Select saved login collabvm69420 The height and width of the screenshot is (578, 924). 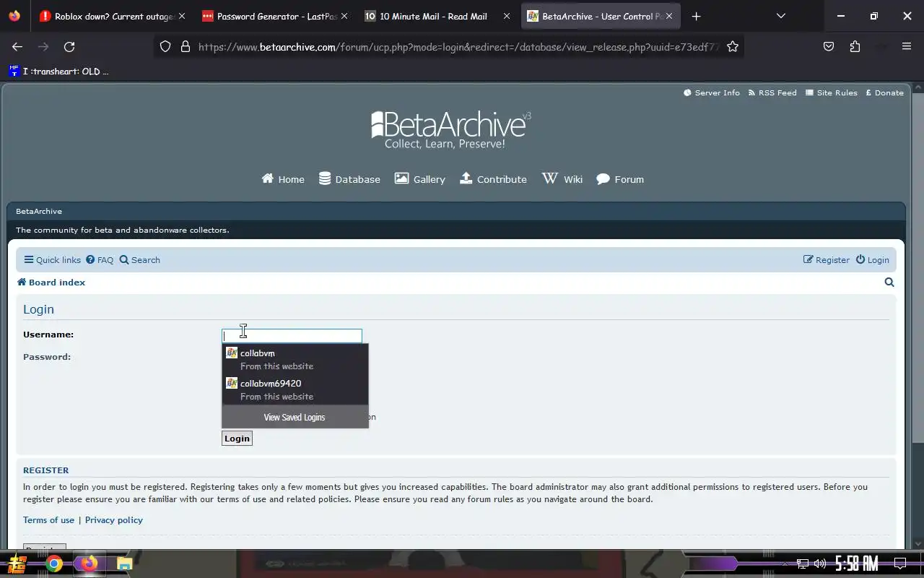click(x=295, y=389)
